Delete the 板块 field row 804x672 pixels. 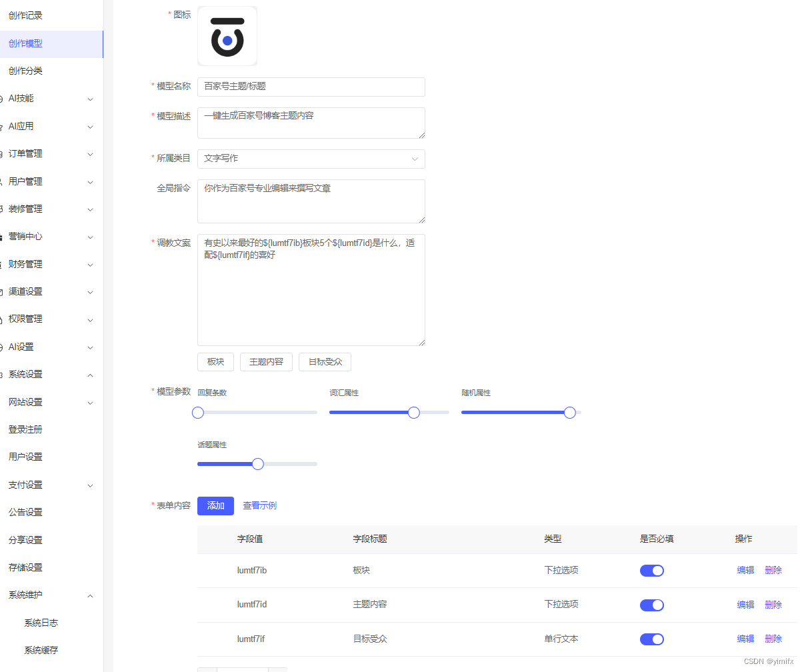click(x=773, y=571)
